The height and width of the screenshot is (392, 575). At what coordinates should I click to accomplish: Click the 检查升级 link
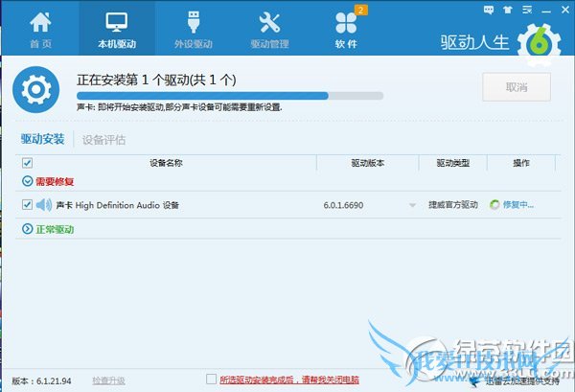point(108,380)
